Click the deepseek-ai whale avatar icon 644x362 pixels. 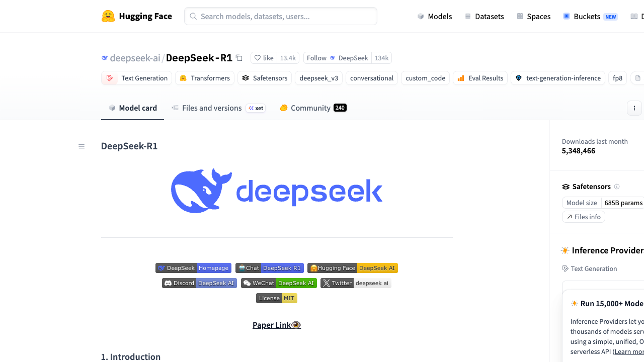(105, 58)
